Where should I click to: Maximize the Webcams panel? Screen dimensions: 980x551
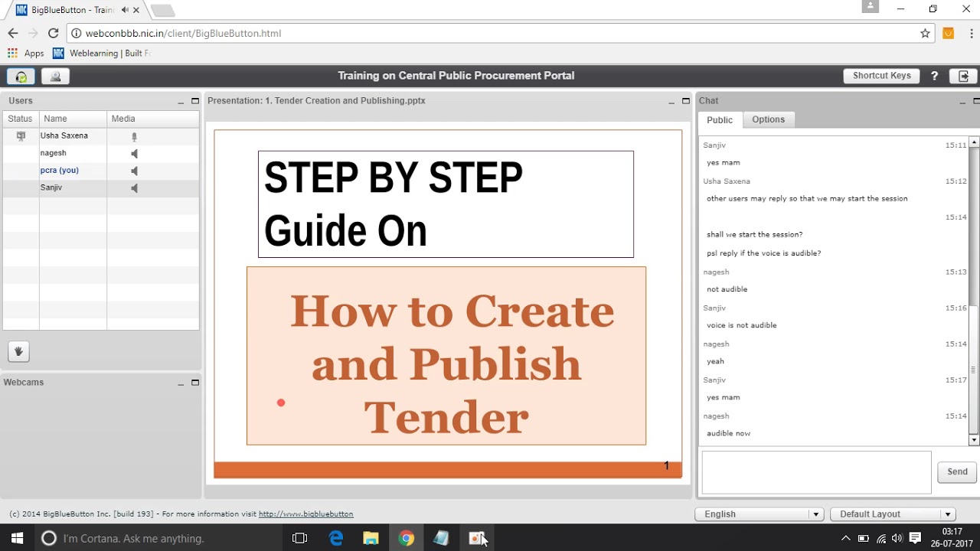[x=195, y=383]
